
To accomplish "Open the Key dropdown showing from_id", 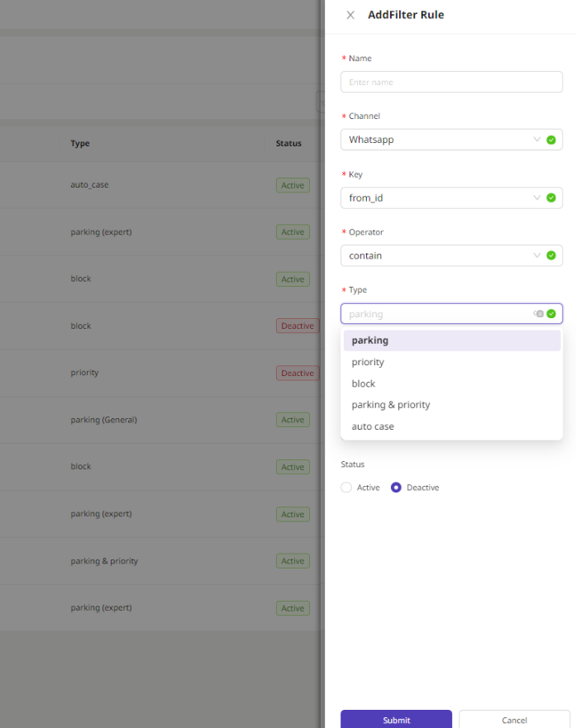I will tap(438, 197).
